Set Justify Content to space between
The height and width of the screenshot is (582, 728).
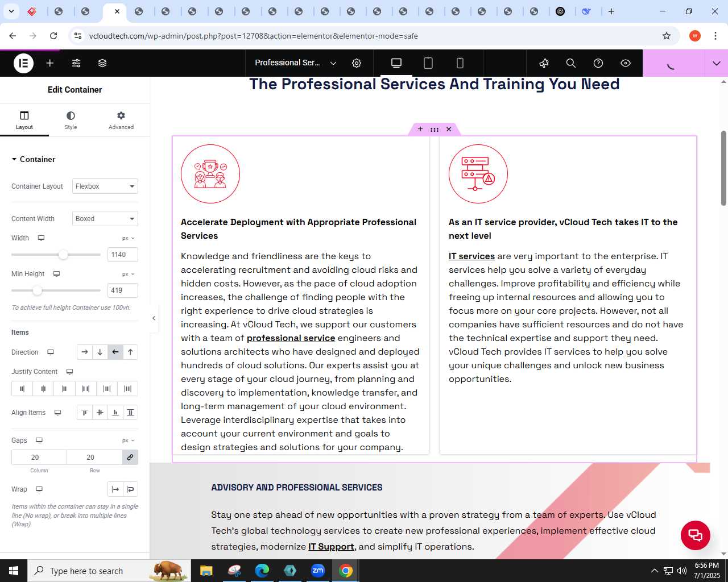85,389
